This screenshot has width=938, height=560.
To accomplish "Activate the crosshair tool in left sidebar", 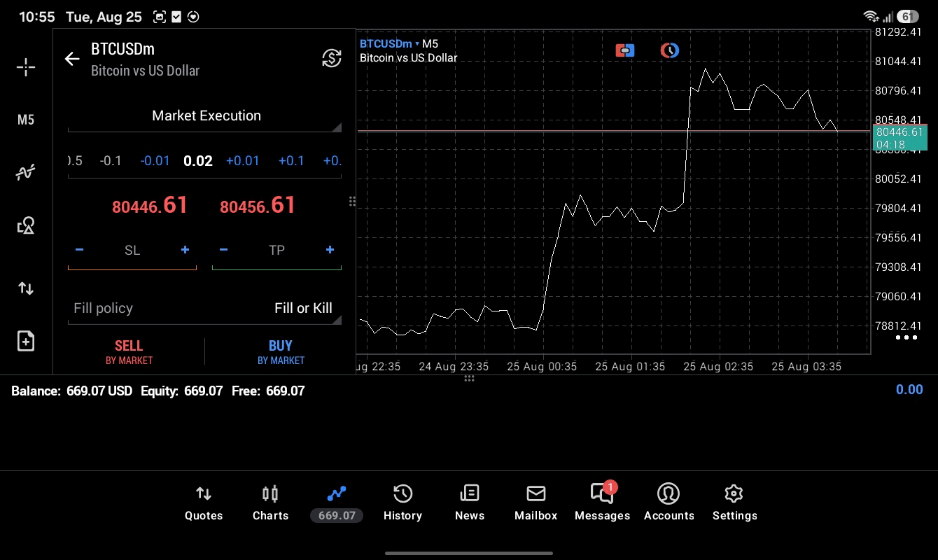I will [x=26, y=67].
